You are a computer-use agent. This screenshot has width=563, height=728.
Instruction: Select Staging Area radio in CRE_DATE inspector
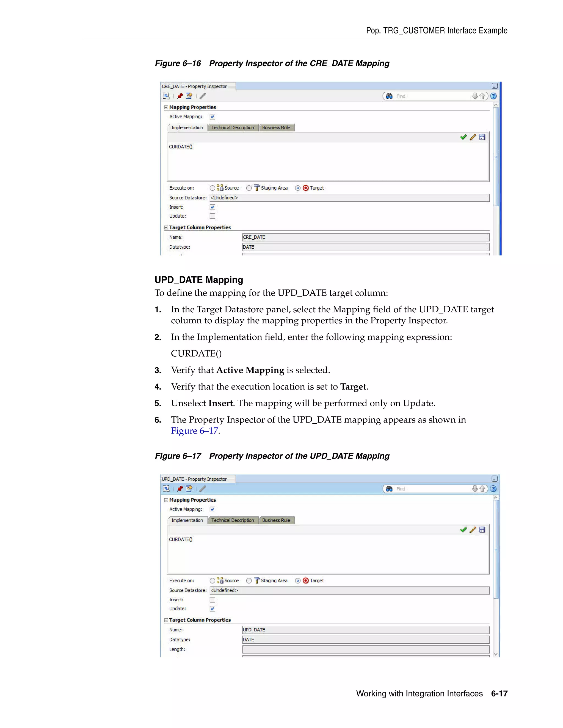pos(249,188)
